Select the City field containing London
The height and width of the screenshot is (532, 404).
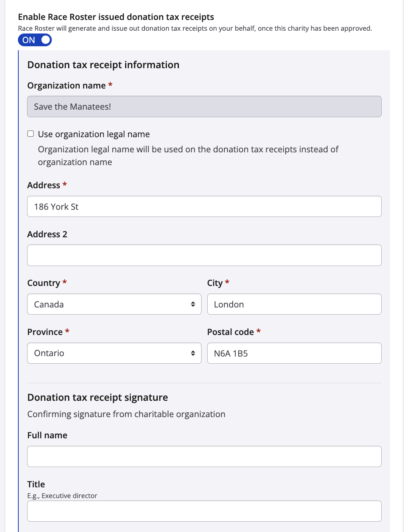(x=294, y=304)
